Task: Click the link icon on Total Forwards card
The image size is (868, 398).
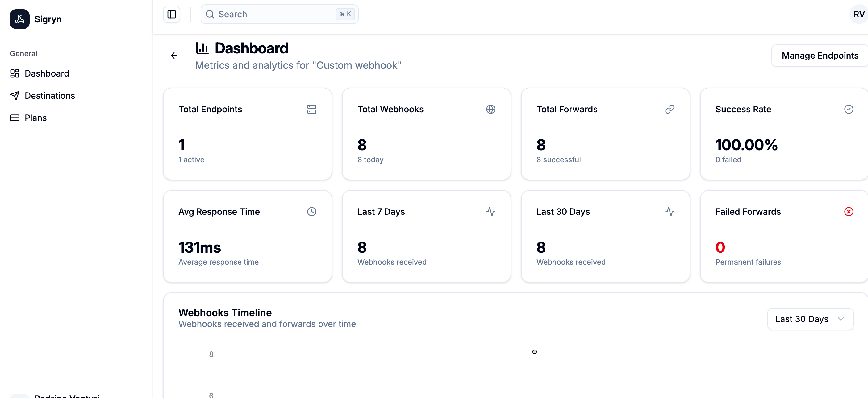Action: coord(670,109)
